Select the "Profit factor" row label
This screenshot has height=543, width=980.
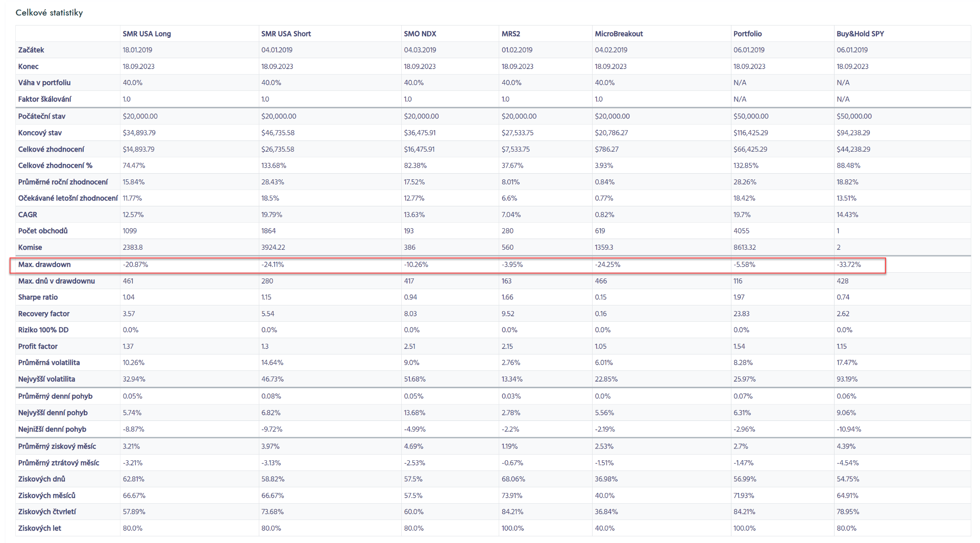click(38, 346)
